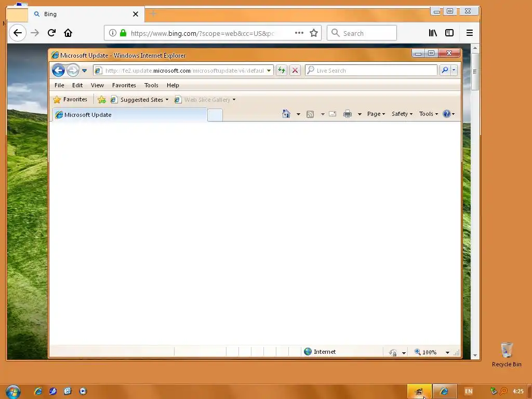Launch Internet Explorer from quick launch
Screen dimensions: 532x399
38,391
